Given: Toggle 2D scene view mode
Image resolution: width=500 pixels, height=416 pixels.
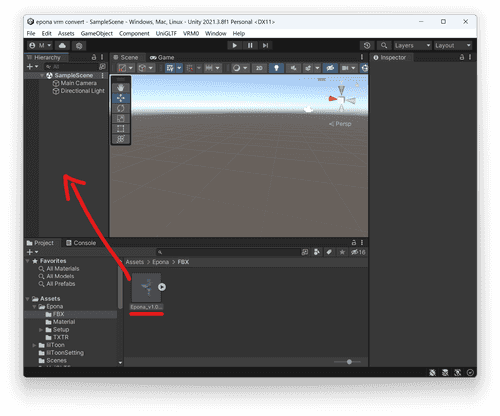Looking at the screenshot, I should pos(259,68).
